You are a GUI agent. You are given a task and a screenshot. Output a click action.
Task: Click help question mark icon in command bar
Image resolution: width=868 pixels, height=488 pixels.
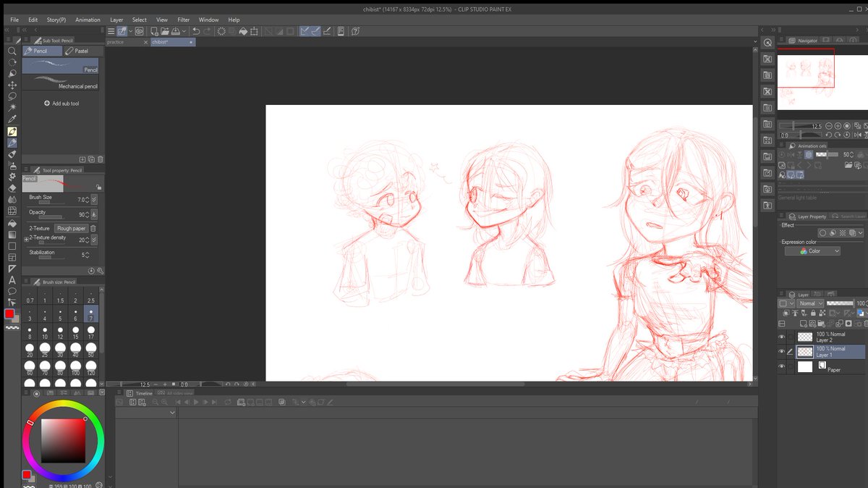(355, 31)
